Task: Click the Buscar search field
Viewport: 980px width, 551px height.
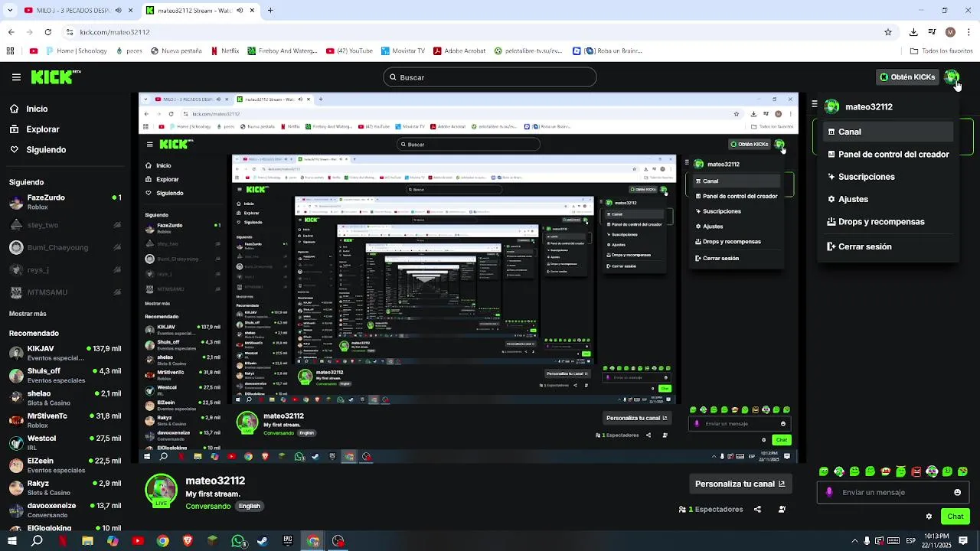Action: (490, 77)
